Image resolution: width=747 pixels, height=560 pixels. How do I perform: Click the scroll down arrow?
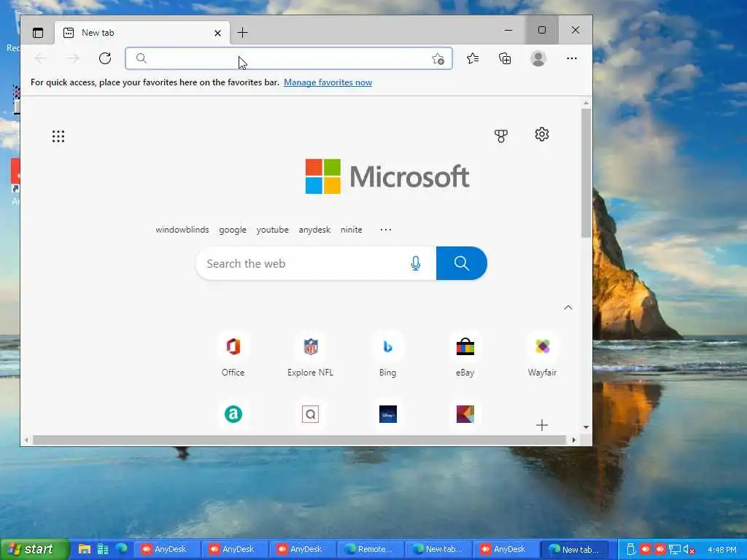point(586,427)
